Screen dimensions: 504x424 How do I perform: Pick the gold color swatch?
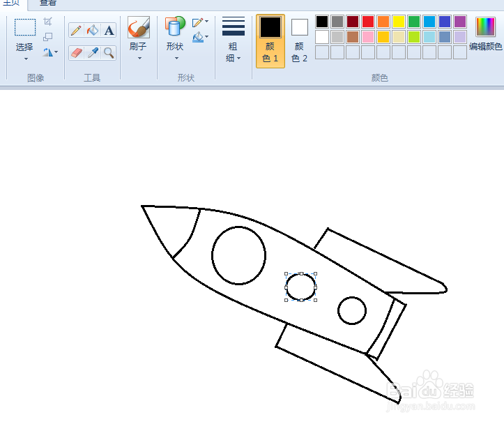(383, 37)
